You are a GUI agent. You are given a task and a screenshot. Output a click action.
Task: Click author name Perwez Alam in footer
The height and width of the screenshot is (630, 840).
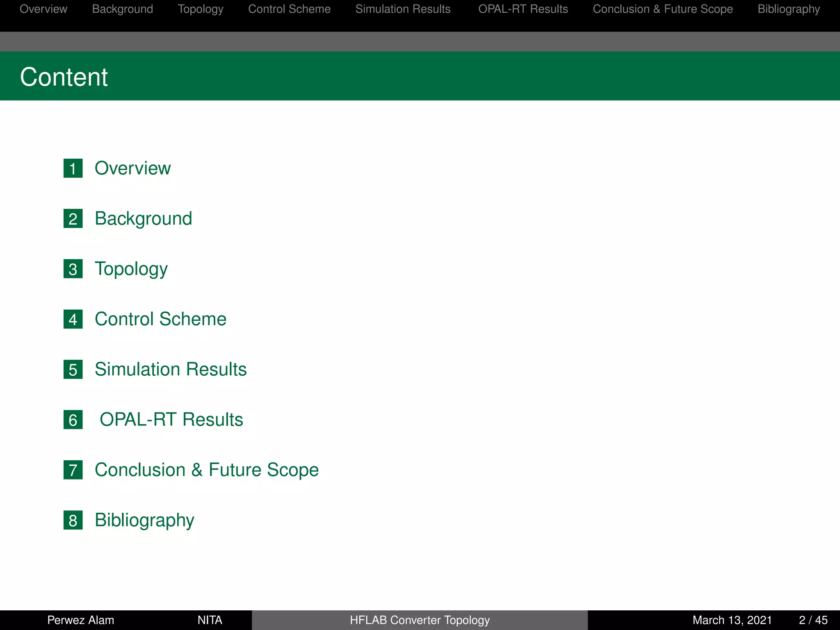click(81, 620)
